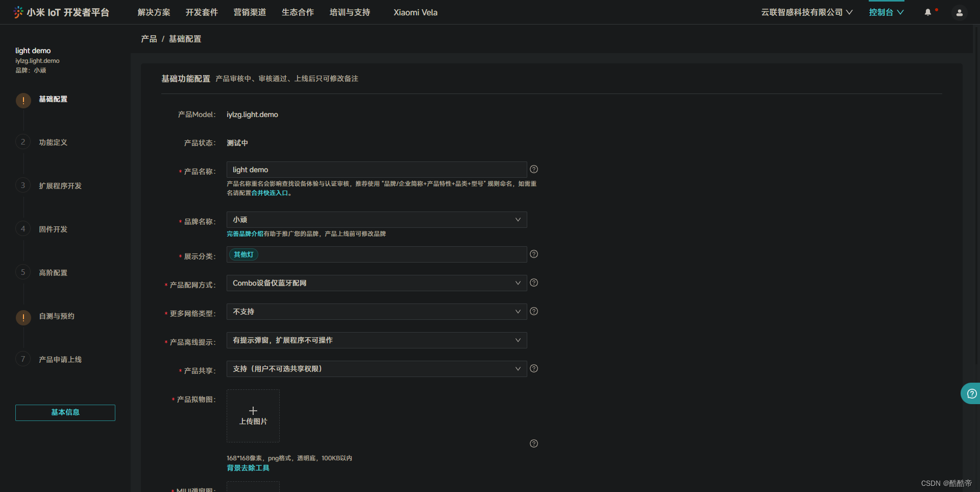Viewport: 980px width, 492px height.
Task: Click the product model text iylzg.light.demo
Action: [x=252, y=114]
